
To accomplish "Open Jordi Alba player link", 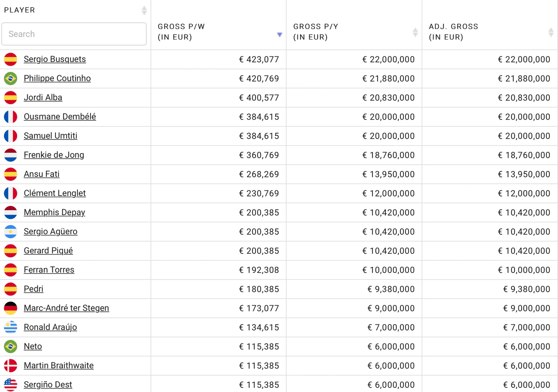I will pos(43,97).
